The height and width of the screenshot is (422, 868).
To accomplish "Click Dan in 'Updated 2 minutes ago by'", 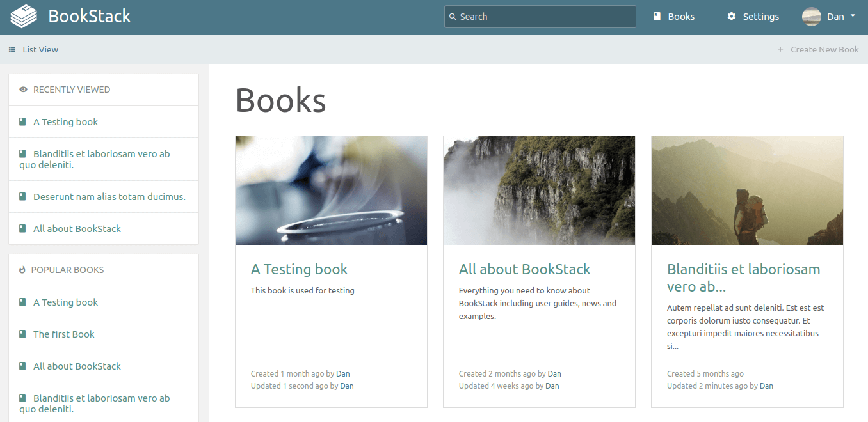I will coord(766,386).
